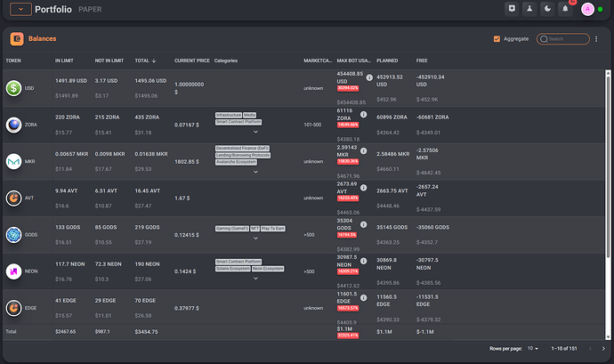614x364 pixels.
Task: Uncheck the Aggregate checkbox
Action: 497,39
